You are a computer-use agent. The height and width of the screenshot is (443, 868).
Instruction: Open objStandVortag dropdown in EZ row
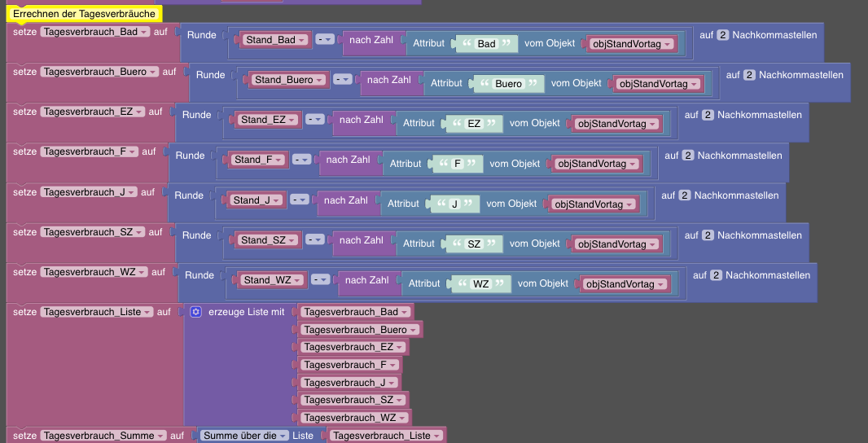pyautogui.click(x=616, y=124)
